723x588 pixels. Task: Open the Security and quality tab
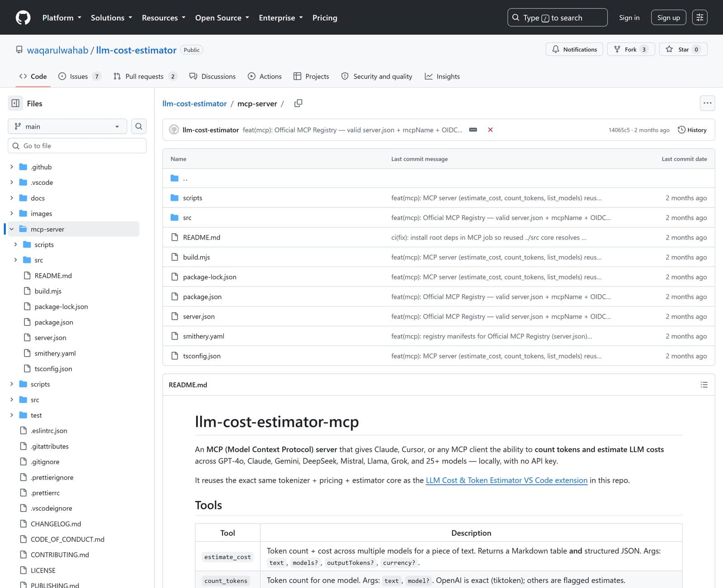click(377, 76)
